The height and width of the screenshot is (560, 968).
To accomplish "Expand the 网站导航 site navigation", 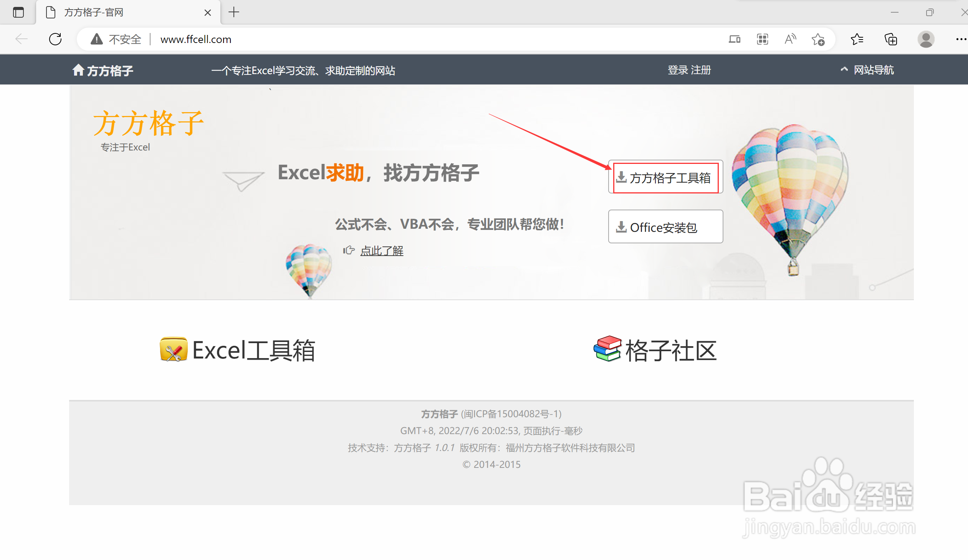I will (867, 70).
